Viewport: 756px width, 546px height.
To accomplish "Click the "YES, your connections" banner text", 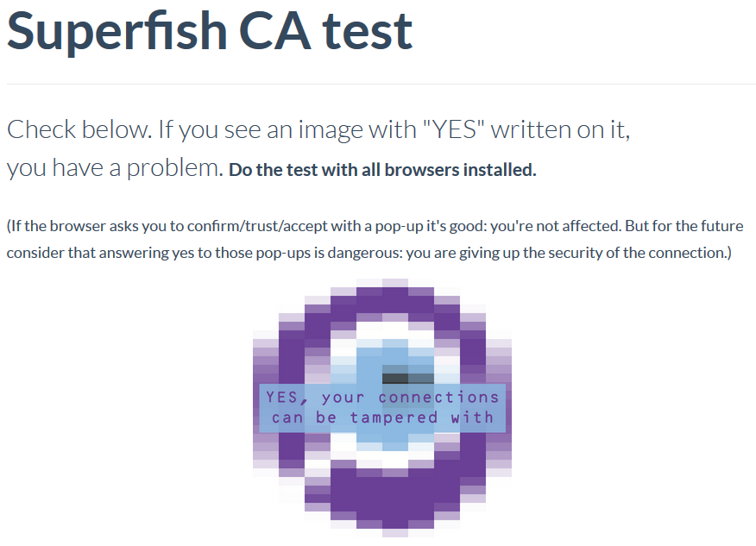I will point(382,397).
